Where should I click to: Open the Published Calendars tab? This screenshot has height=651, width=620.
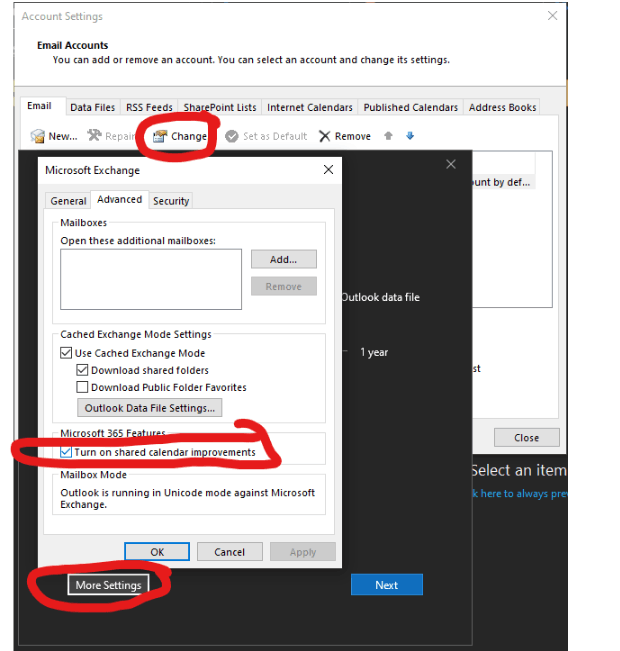point(411,108)
